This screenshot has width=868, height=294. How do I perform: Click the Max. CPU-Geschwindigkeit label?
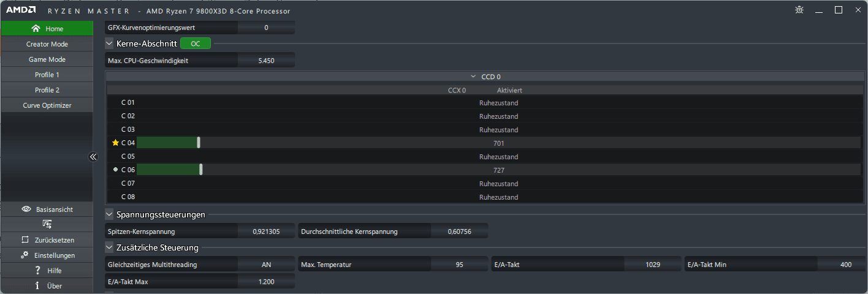click(148, 61)
